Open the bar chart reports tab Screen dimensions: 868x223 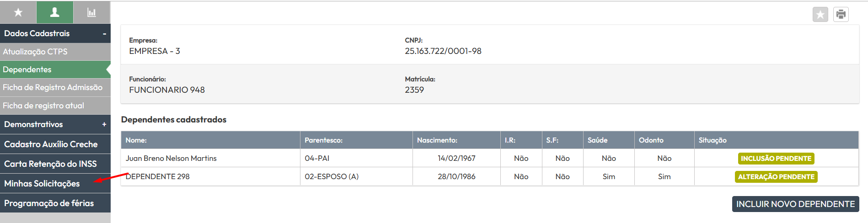(x=92, y=12)
